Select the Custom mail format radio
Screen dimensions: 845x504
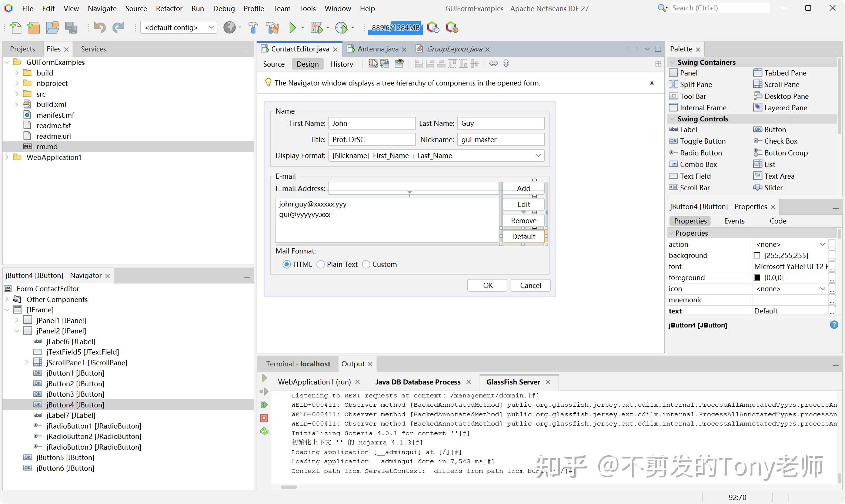point(366,265)
